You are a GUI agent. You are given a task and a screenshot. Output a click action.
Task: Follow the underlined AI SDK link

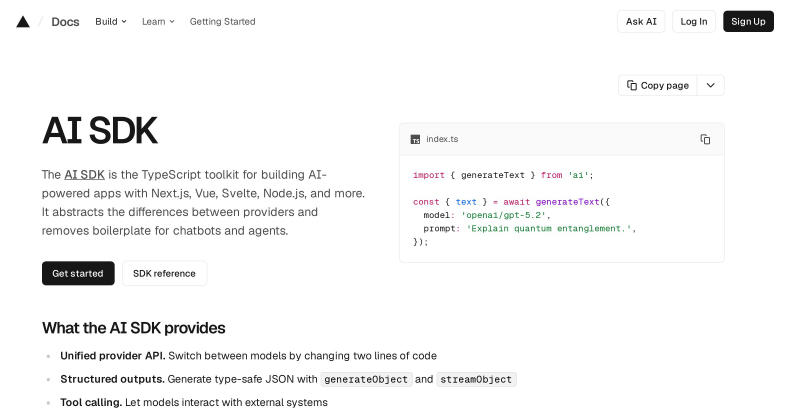[84, 175]
